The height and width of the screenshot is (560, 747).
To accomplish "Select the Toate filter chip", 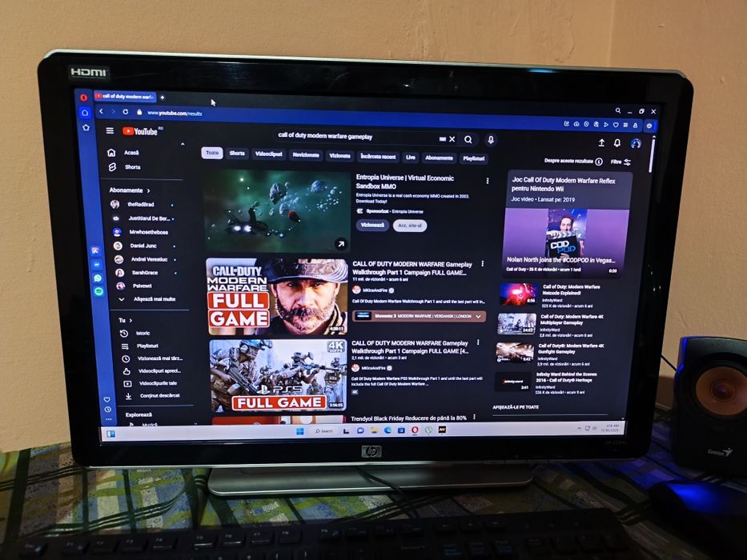I will click(212, 153).
